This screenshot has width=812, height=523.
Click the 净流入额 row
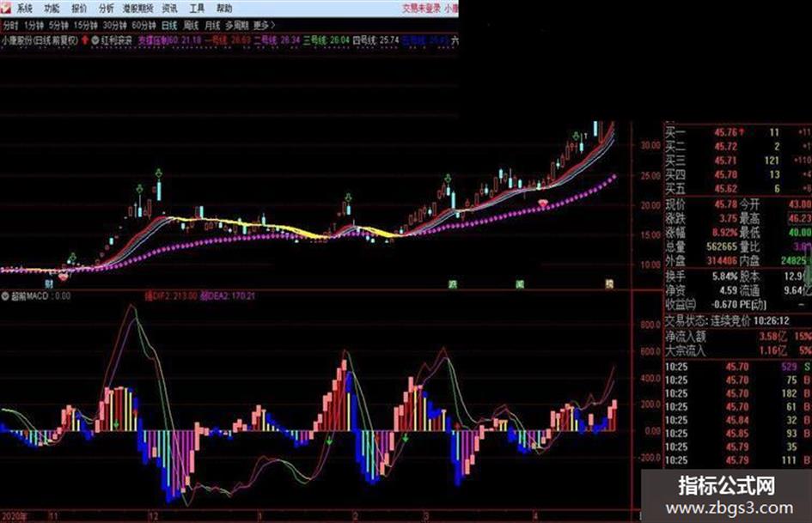[738, 336]
